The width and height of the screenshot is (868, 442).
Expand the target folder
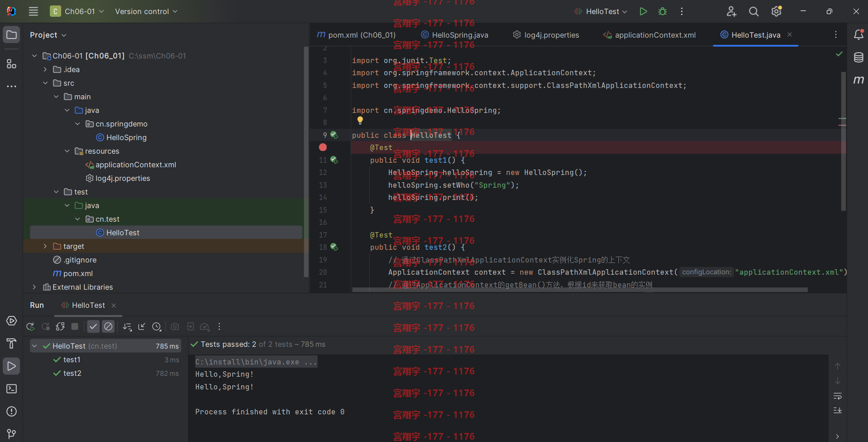(x=45, y=246)
